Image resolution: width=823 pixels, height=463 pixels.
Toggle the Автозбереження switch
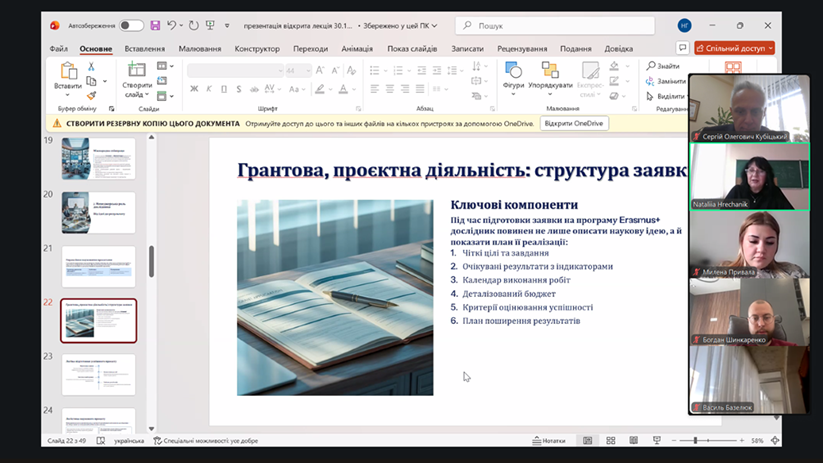(131, 25)
